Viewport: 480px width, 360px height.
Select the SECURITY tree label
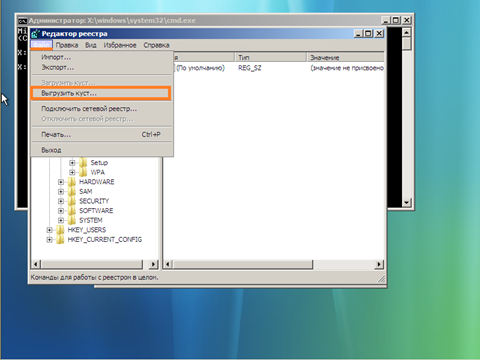tap(94, 201)
